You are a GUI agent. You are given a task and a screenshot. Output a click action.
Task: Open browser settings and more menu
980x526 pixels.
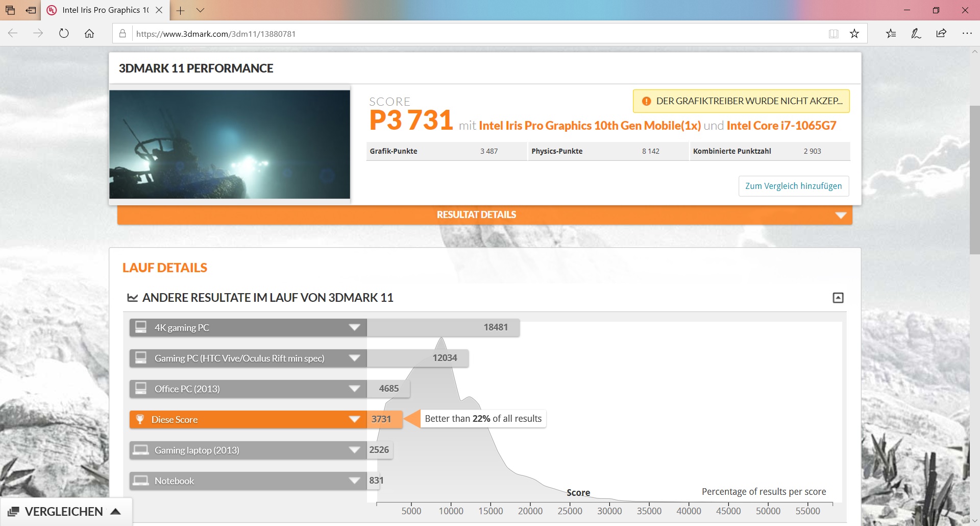pos(967,34)
